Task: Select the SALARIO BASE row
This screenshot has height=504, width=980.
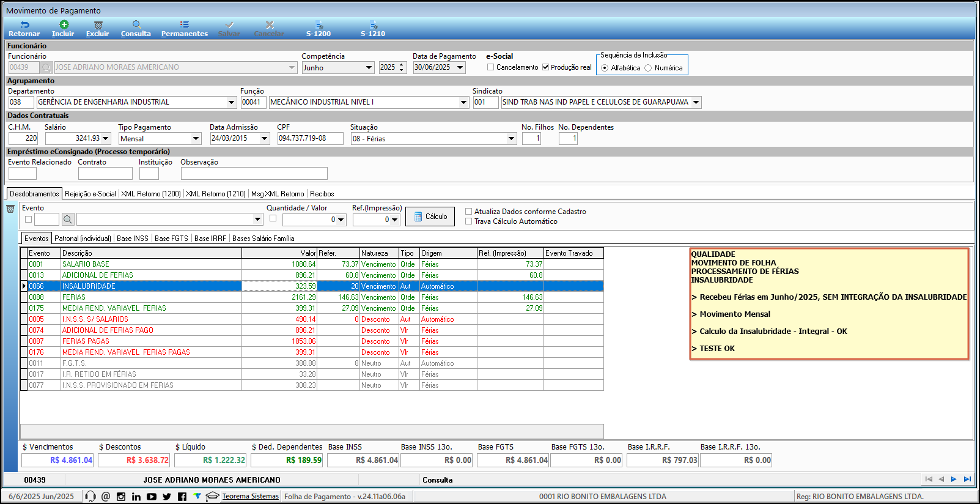Action: [x=312, y=264]
